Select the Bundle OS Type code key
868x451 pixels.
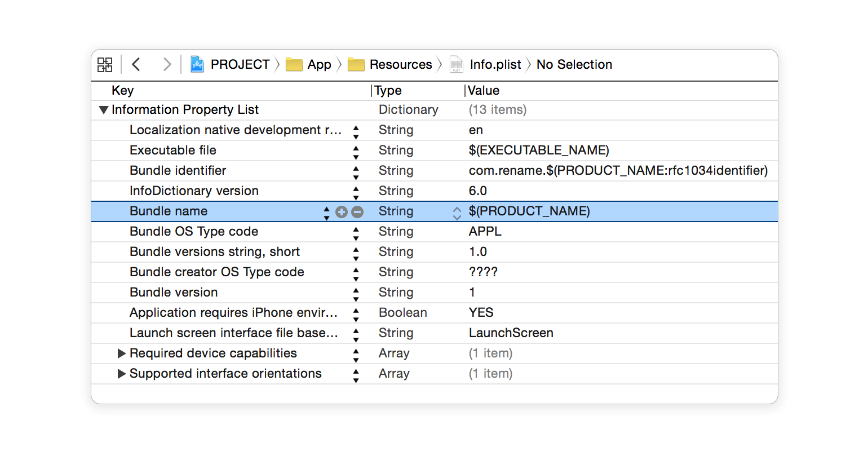[194, 232]
